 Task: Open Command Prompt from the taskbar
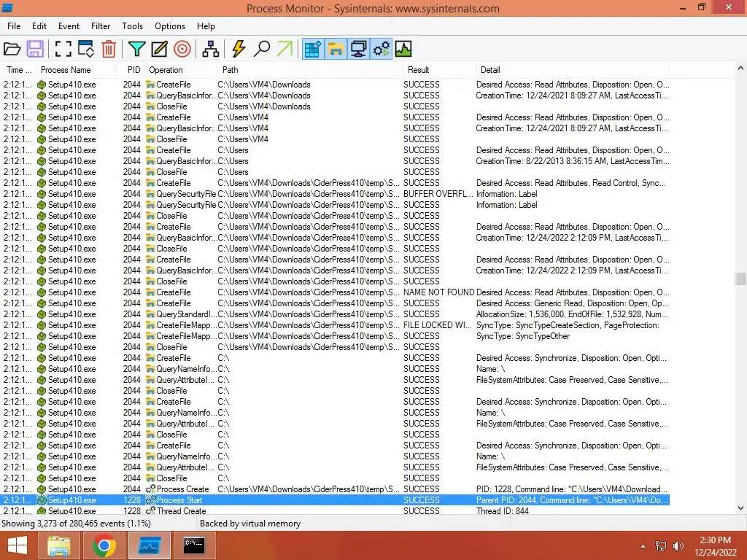click(194, 545)
